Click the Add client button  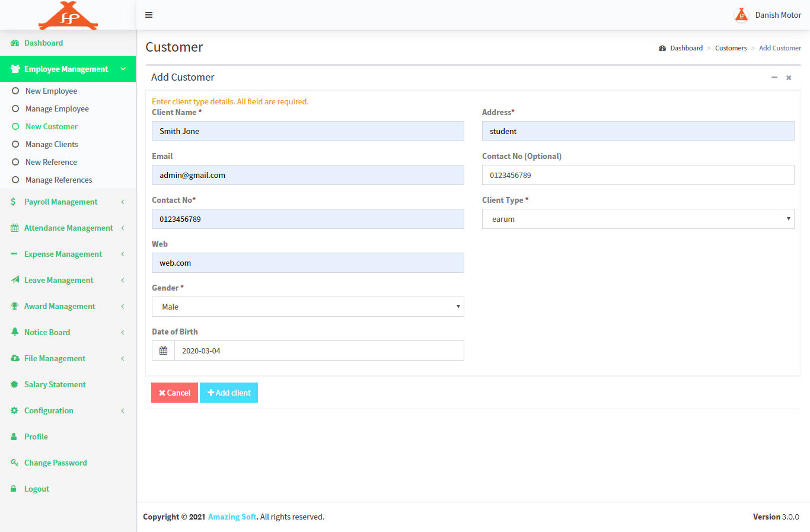click(229, 393)
